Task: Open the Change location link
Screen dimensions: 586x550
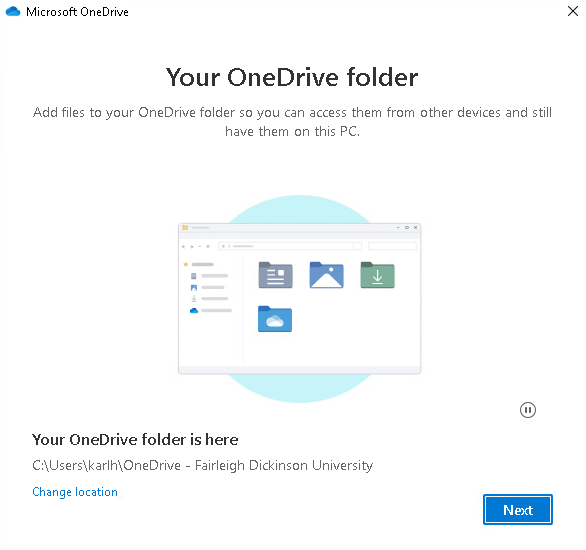Action: coord(75,492)
